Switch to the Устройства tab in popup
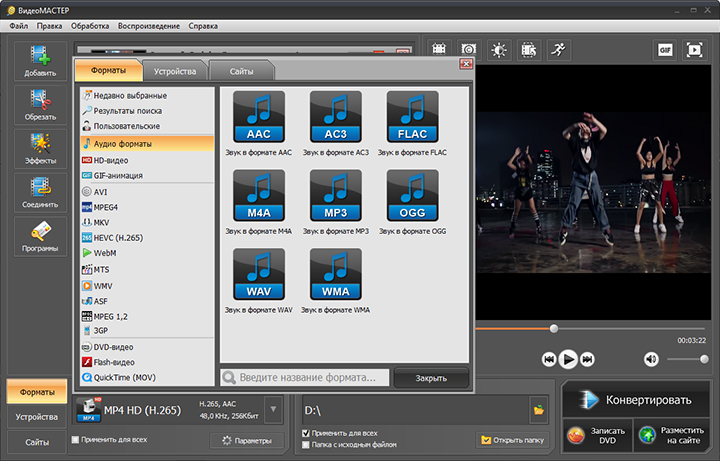 [x=177, y=71]
